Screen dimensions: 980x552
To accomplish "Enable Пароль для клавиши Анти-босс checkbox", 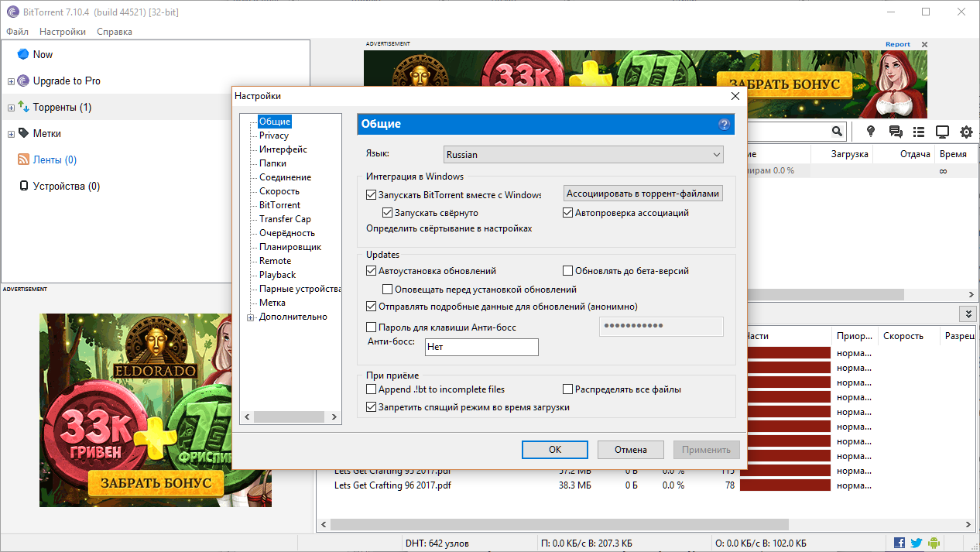I will [x=372, y=327].
